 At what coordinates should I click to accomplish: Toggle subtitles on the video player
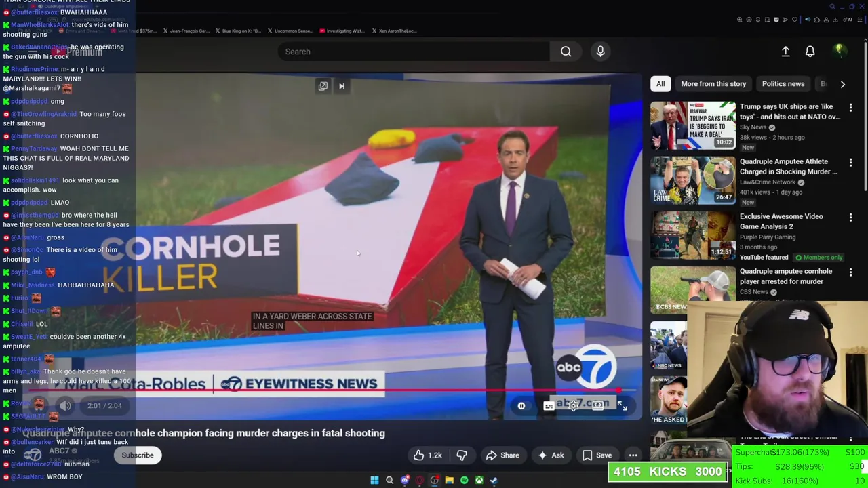(549, 406)
